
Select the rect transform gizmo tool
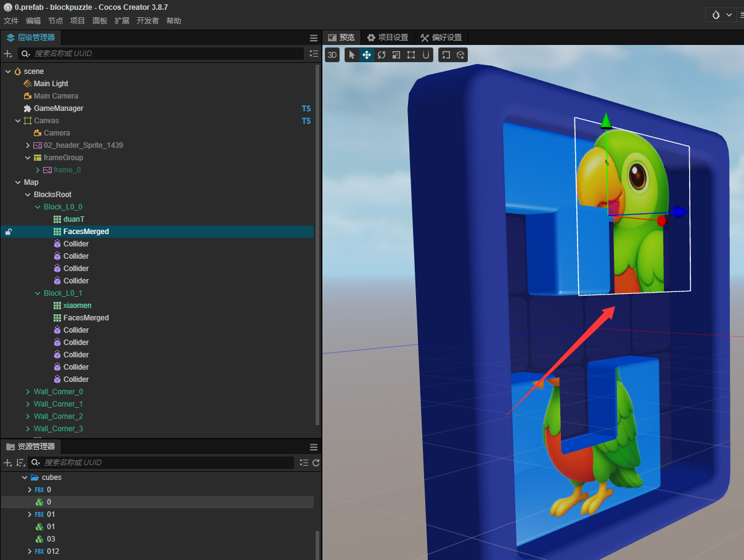point(411,55)
